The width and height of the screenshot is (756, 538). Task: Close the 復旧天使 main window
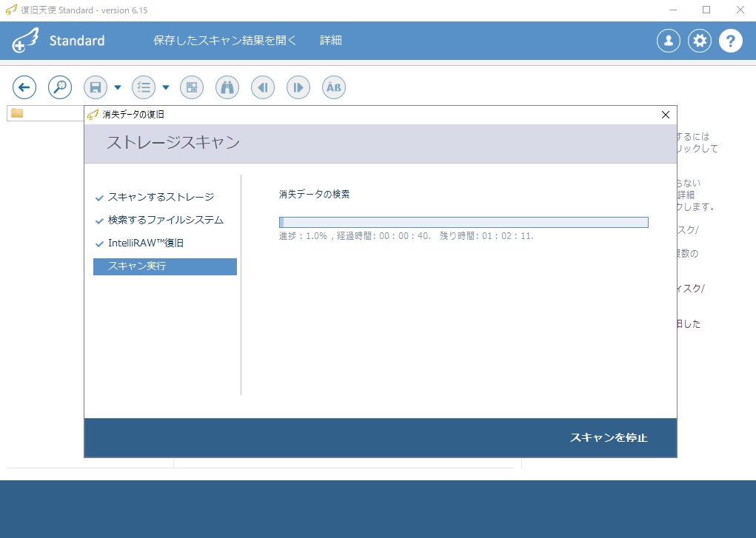coord(740,10)
